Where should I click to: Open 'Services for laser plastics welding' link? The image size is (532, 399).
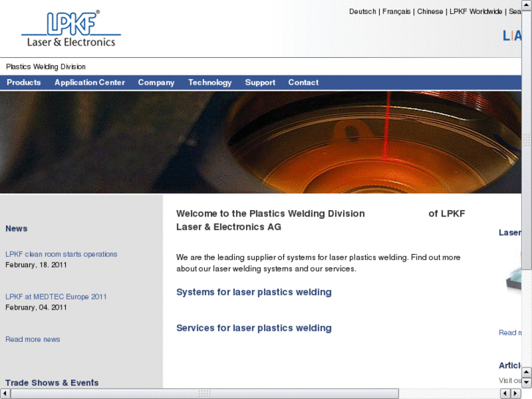pyautogui.click(x=254, y=328)
